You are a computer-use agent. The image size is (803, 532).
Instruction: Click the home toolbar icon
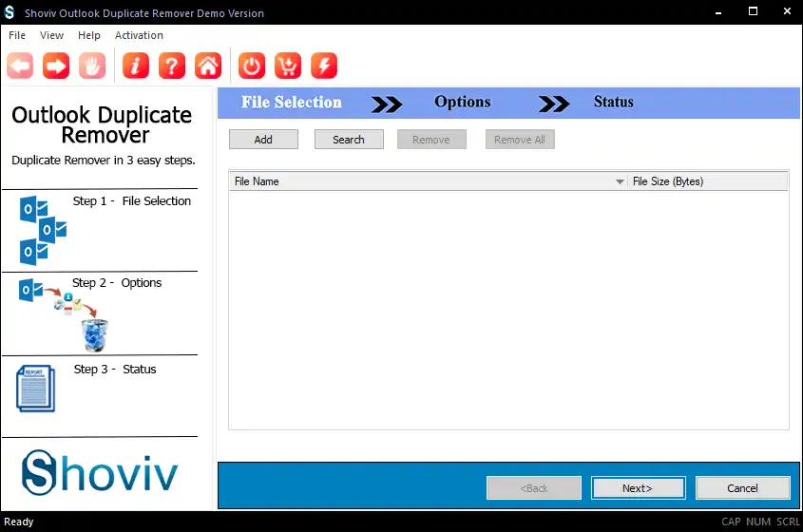[208, 66]
